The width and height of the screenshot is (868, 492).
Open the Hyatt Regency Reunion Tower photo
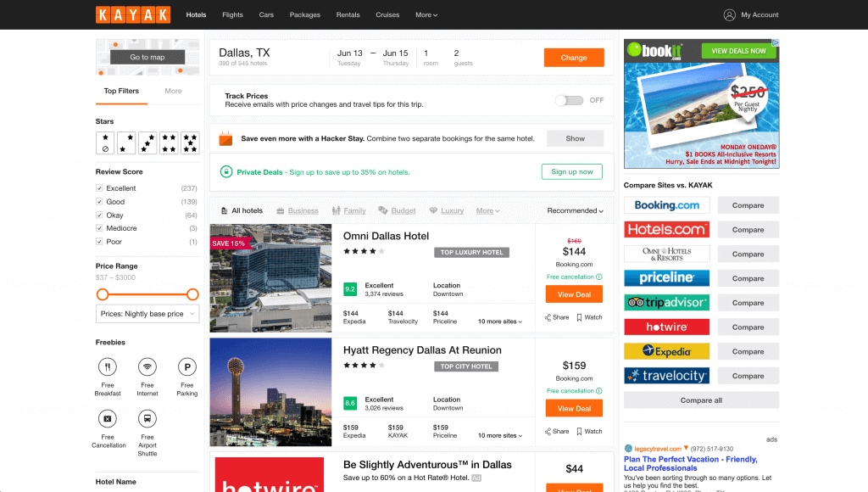[270, 392]
